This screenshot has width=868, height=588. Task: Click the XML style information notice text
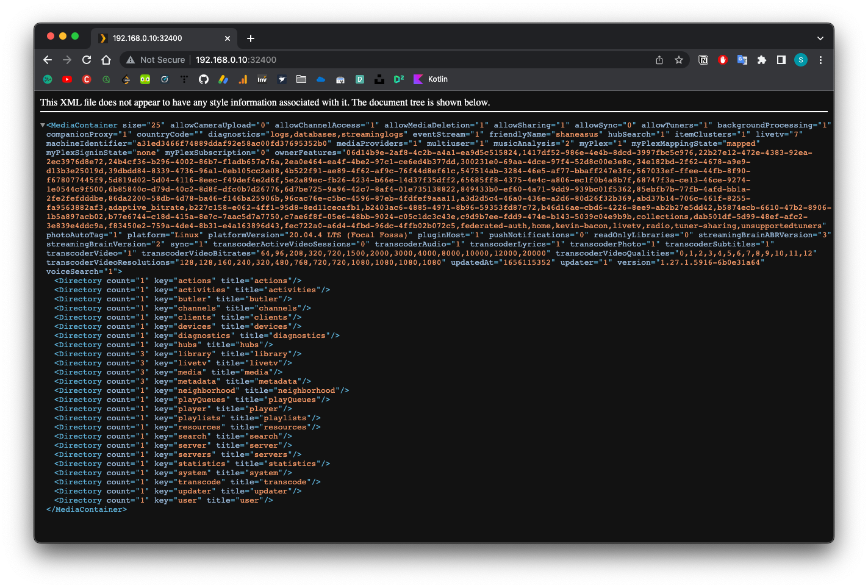(x=265, y=102)
